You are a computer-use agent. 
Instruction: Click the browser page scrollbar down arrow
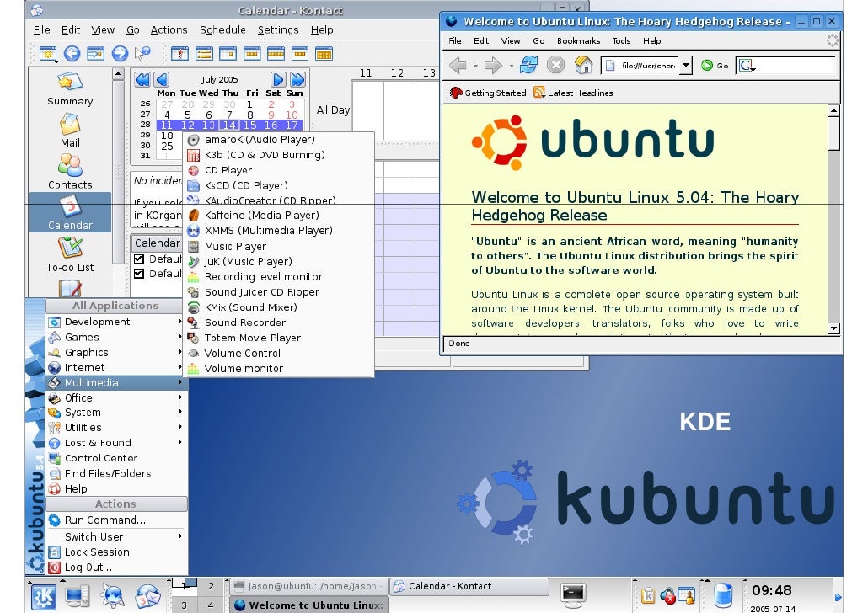pyautogui.click(x=834, y=328)
